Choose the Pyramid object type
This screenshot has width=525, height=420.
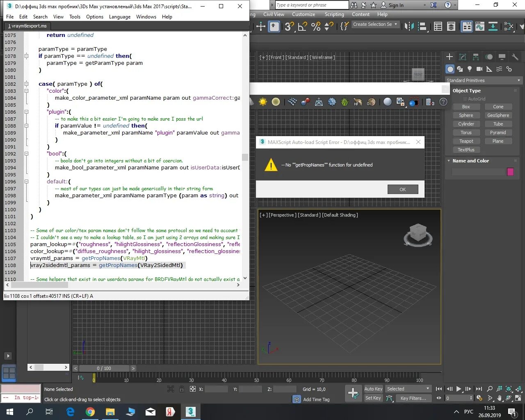(x=498, y=132)
